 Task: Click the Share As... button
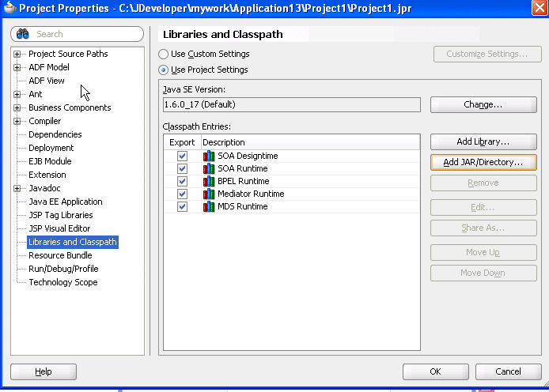click(x=483, y=228)
